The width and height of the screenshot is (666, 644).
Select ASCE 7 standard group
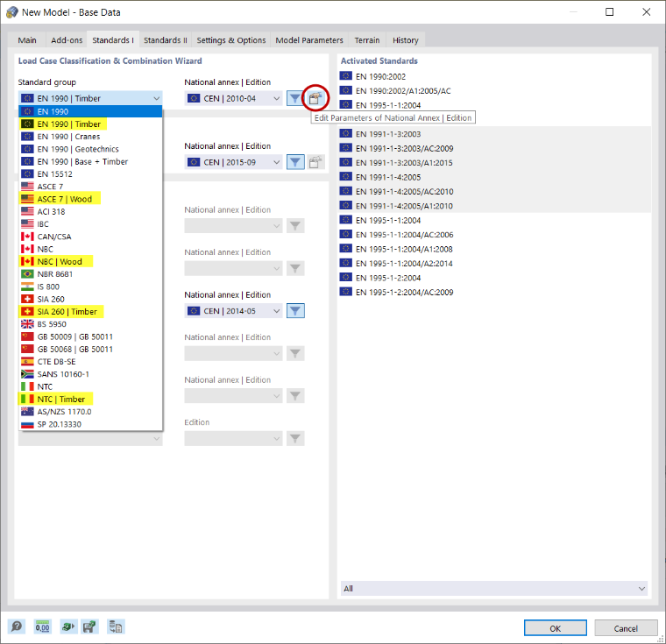click(90, 187)
